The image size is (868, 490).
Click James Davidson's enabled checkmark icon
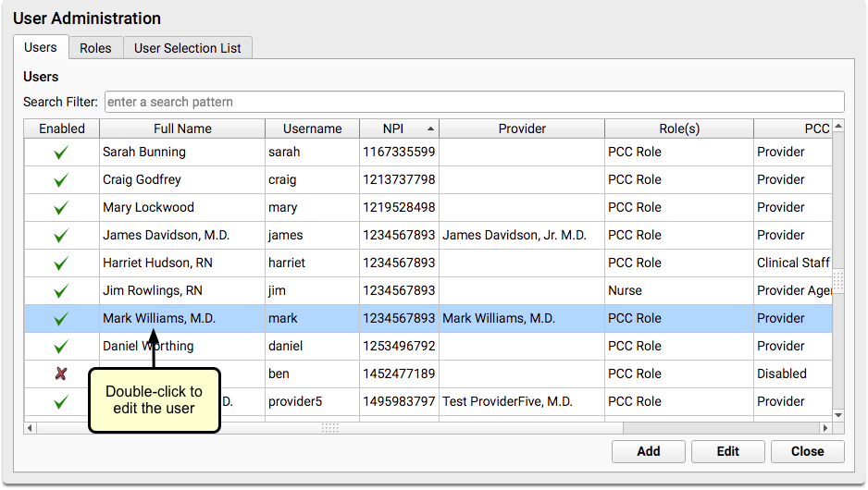(x=61, y=235)
